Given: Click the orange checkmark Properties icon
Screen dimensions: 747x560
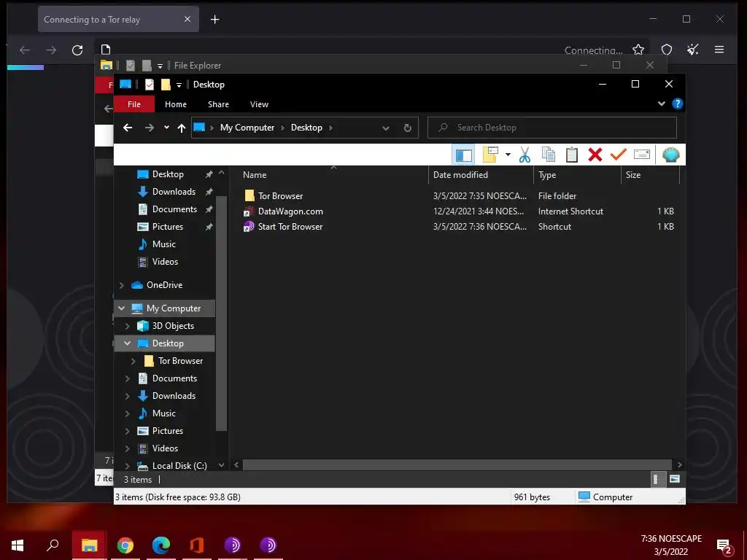Looking at the screenshot, I should click(619, 155).
